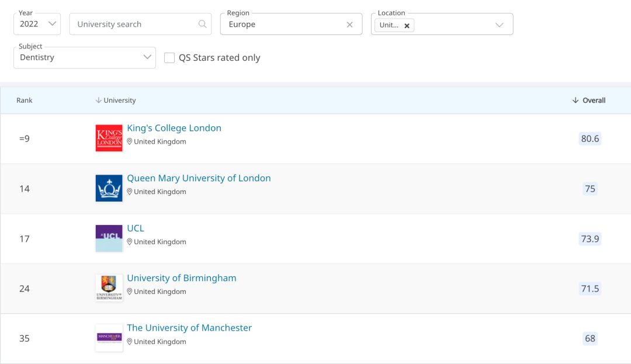Enable QS Stars rated only checkbox
631x364 pixels.
pos(169,58)
